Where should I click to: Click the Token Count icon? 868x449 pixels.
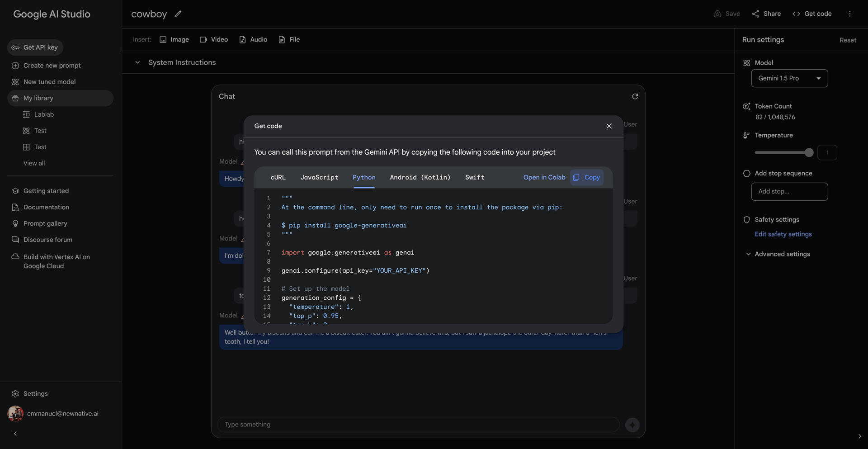746,106
